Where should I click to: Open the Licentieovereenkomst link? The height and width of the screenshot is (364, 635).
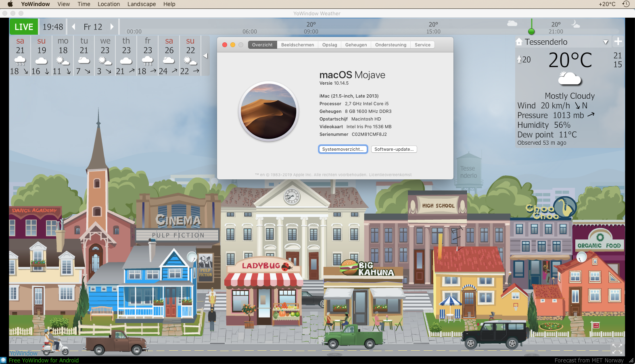pos(391,175)
